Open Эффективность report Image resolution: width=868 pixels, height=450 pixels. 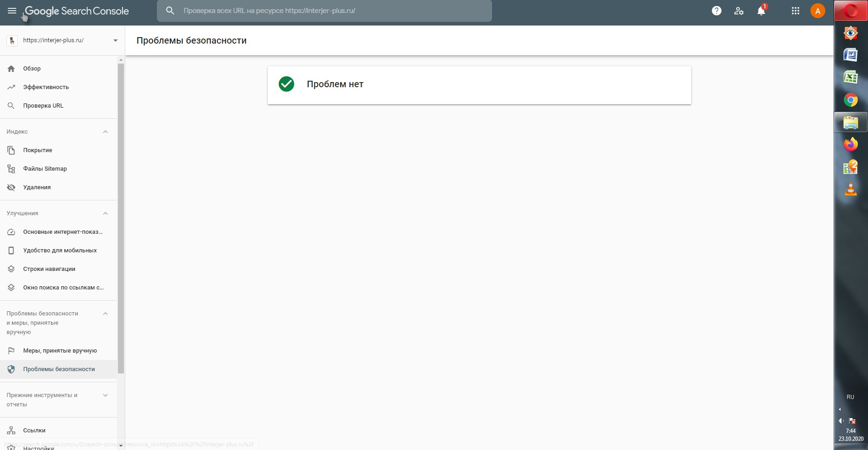(x=58, y=87)
